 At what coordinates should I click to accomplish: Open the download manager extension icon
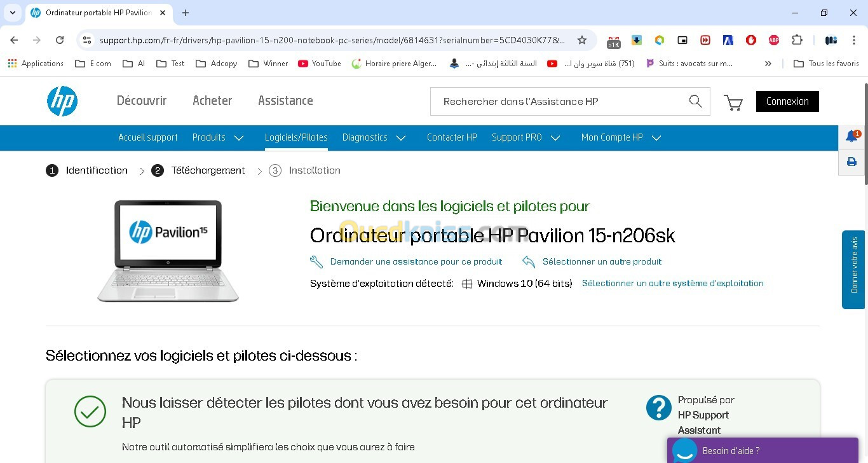(x=637, y=40)
